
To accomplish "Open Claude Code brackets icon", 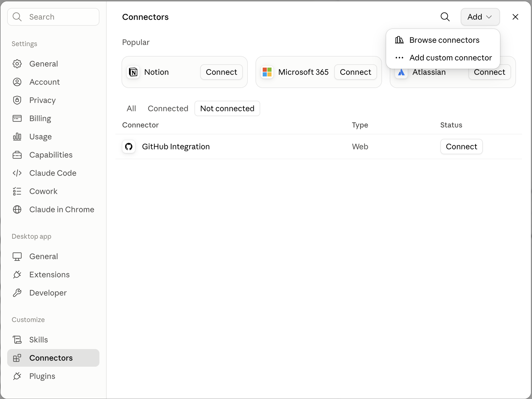I will (x=17, y=173).
